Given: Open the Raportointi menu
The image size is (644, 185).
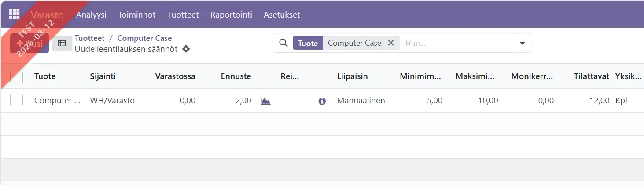Looking at the screenshot, I should coord(231,15).
